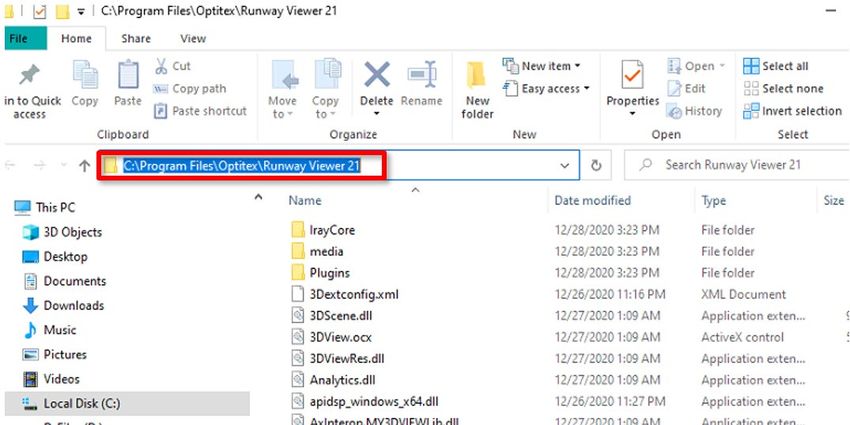Expand the Open button dropdown
Viewport: 850px width, 425px height.
pos(722,66)
